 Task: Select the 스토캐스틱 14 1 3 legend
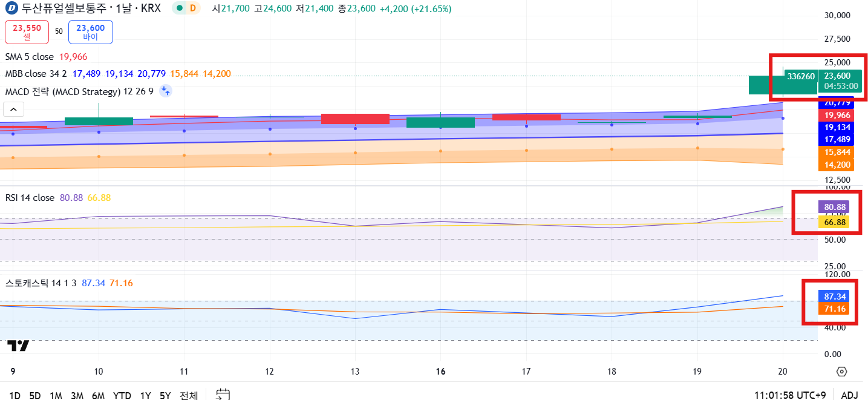[x=41, y=283]
